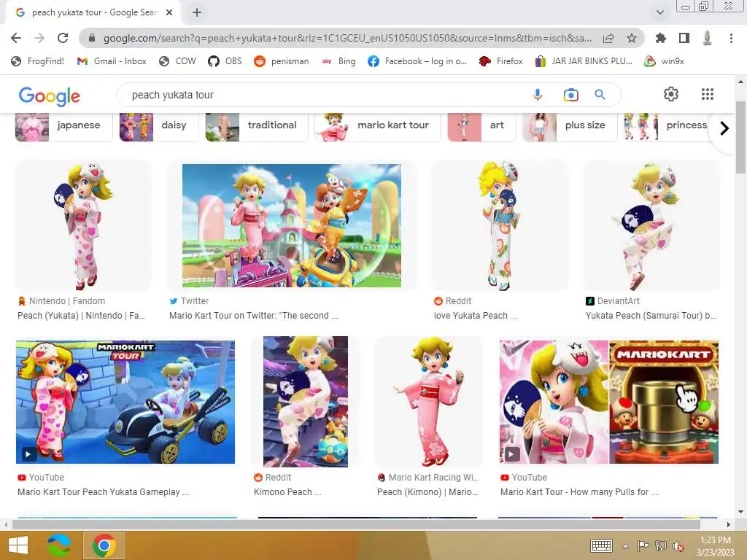Close the peach yukata tour tab
The height and width of the screenshot is (560, 747).
coord(169,12)
